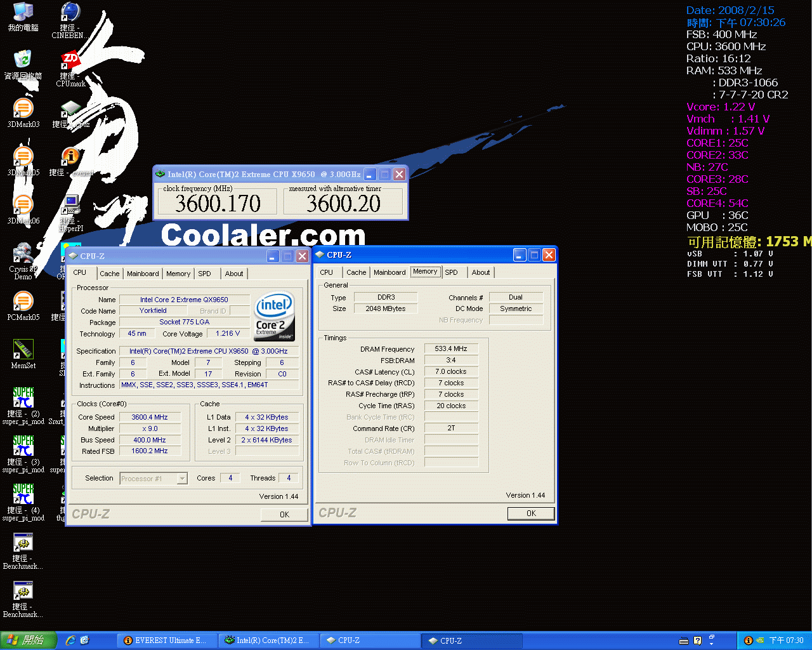Viewport: 812px width, 650px height.
Task: Click the memory Size 2048 MBytes field
Action: pos(385,308)
